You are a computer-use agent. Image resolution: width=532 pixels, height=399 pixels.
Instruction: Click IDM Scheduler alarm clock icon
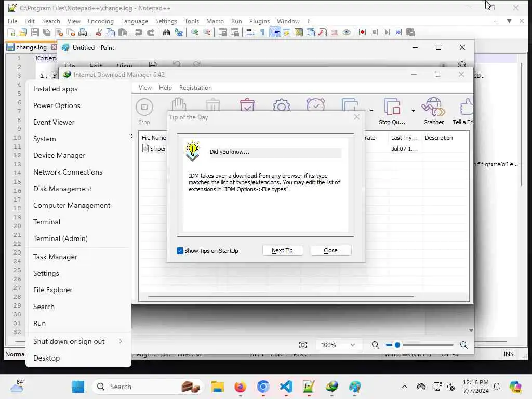pos(315,104)
